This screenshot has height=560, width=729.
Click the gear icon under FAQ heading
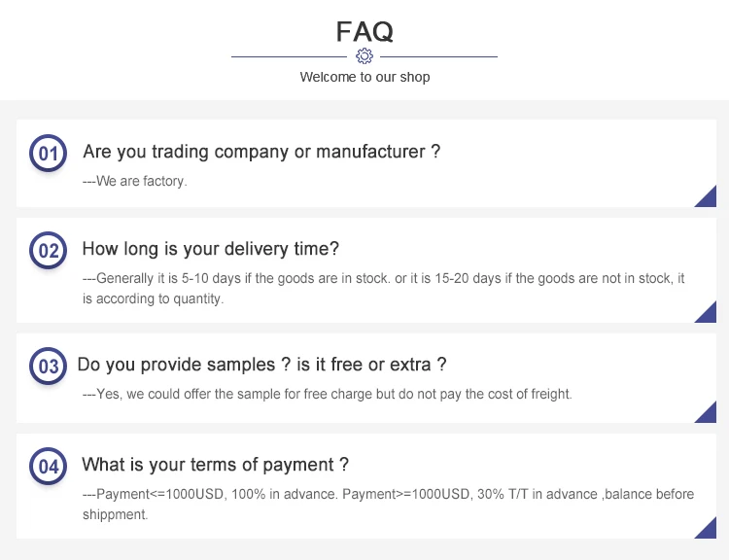364,55
